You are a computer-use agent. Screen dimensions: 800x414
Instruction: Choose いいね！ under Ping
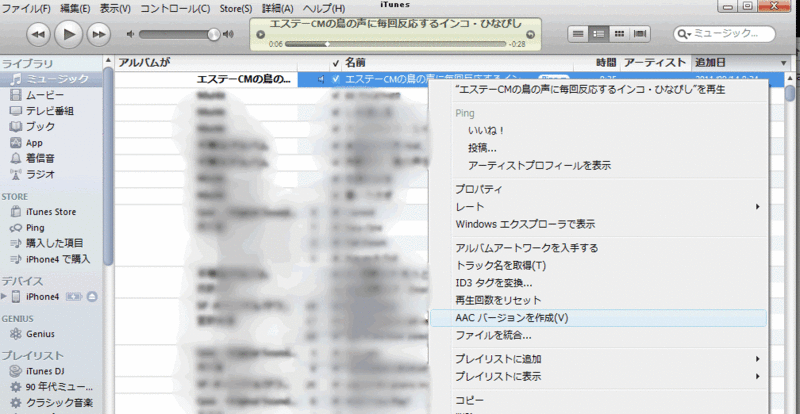486,131
